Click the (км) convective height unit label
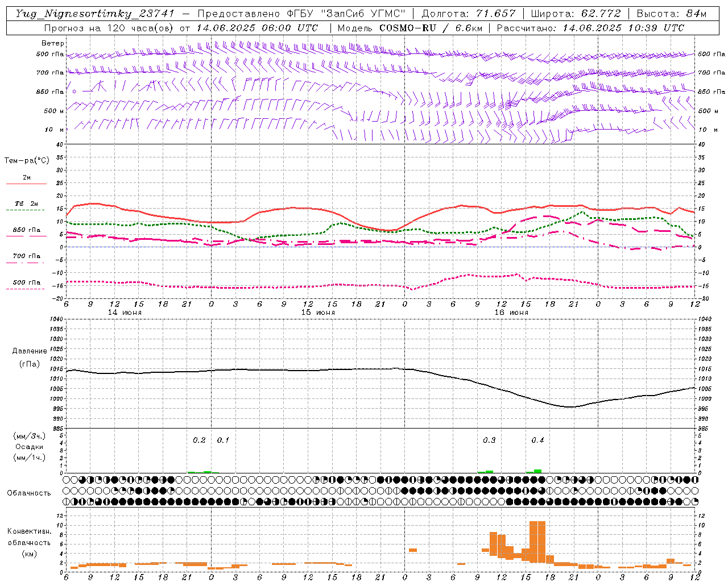728x582 pixels. pos(29,553)
